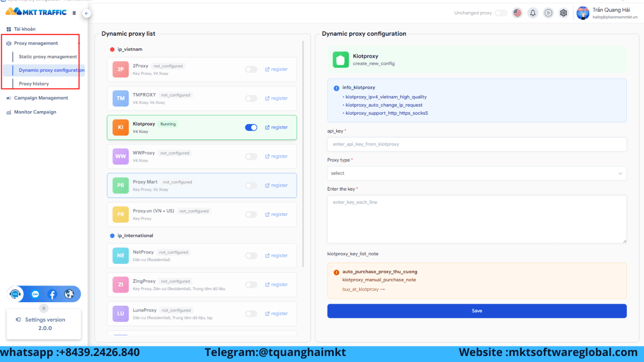This screenshot has height=362, width=644.
Task: Click the play circle icon in header
Action: click(x=548, y=13)
